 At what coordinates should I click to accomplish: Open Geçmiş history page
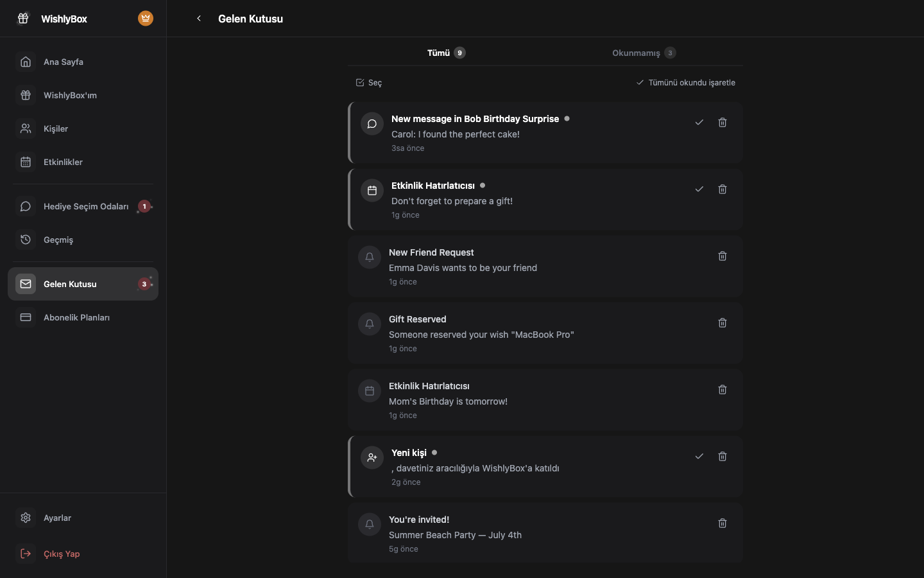click(83, 240)
